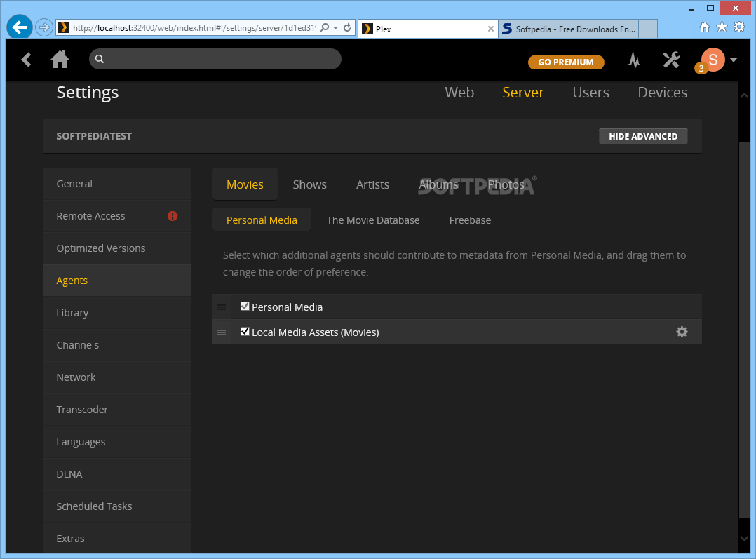Click the browser Favorites star icon
This screenshot has width=756, height=559.
pos(722,27)
